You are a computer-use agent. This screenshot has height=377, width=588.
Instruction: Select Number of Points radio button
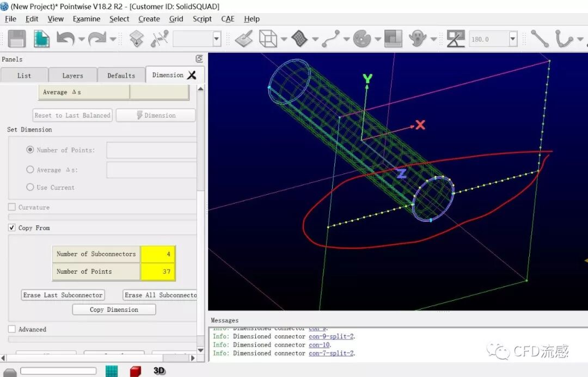(30, 150)
